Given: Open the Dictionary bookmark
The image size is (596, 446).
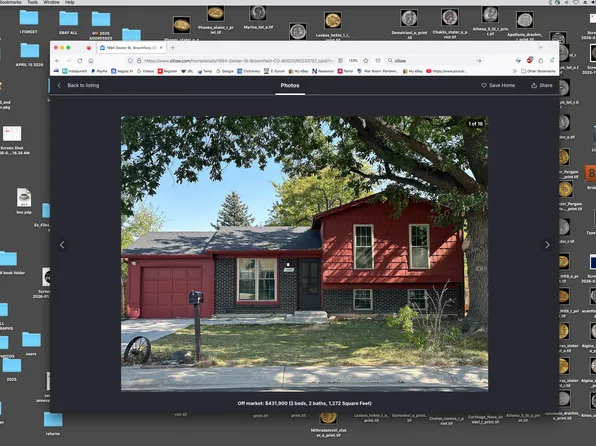Looking at the screenshot, I should (x=249, y=71).
